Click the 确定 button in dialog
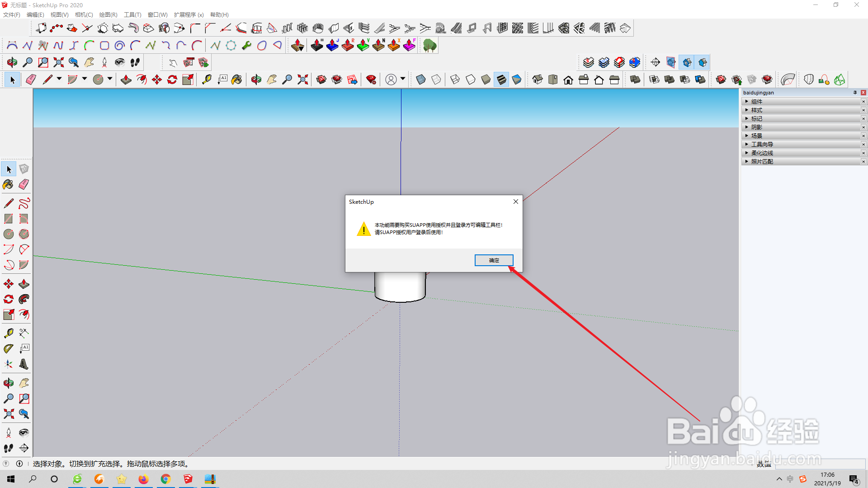 point(494,260)
